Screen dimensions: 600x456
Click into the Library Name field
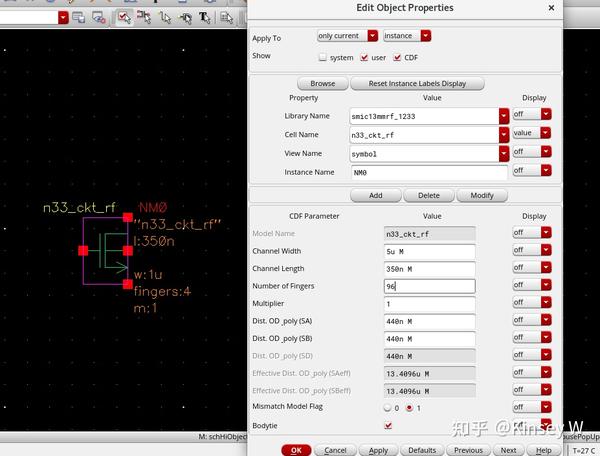pyautogui.click(x=424, y=116)
